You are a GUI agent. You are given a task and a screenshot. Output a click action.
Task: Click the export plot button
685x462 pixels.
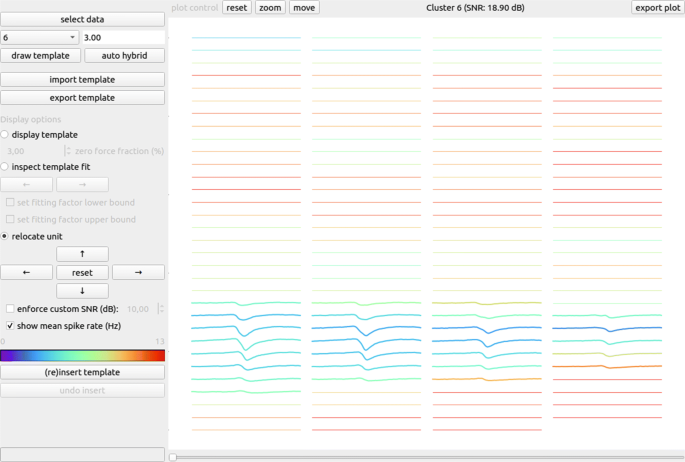[657, 7]
